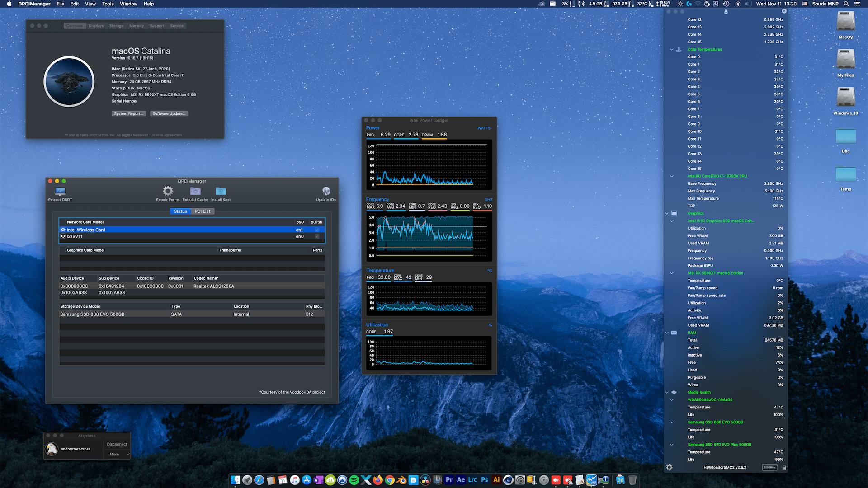Click the HWMonitor lock icon

(784, 468)
